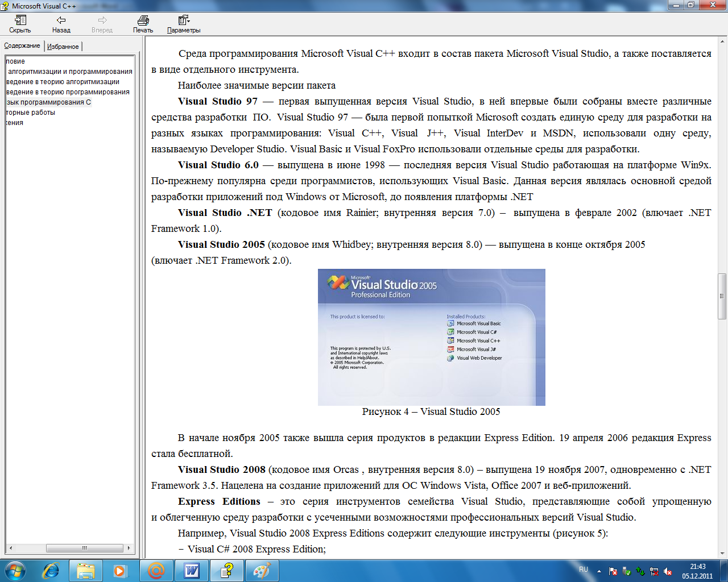Open the Action Center flag icon

613,571
